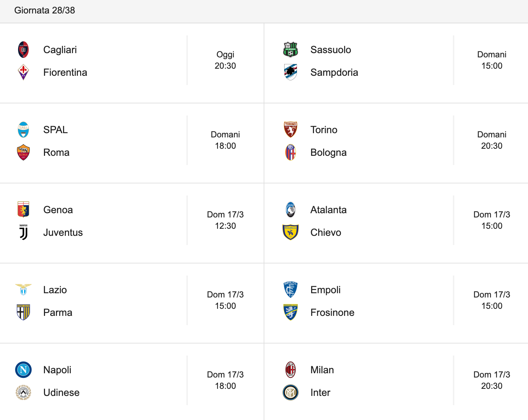Click the Torino bull crest

click(x=291, y=130)
